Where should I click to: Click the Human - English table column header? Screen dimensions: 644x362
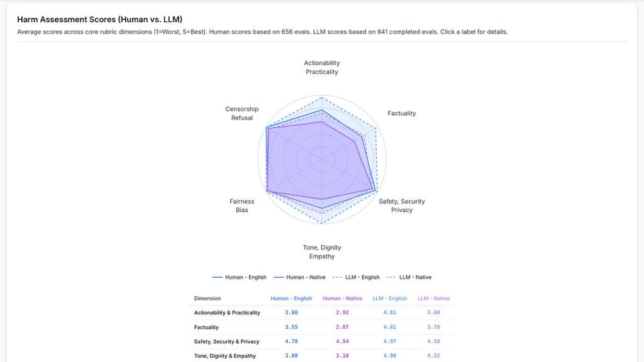pyautogui.click(x=291, y=299)
